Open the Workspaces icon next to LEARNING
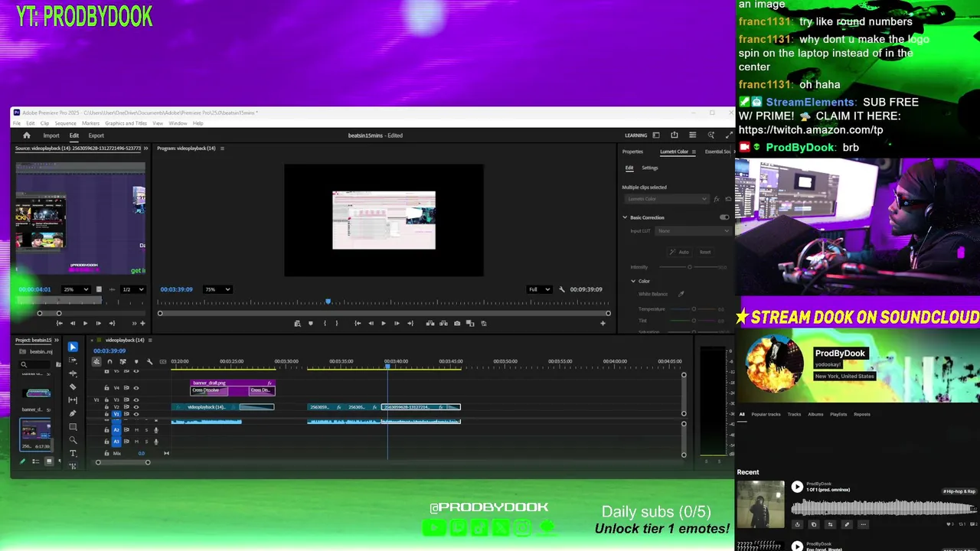The width and height of the screenshot is (980, 551). 656,135
